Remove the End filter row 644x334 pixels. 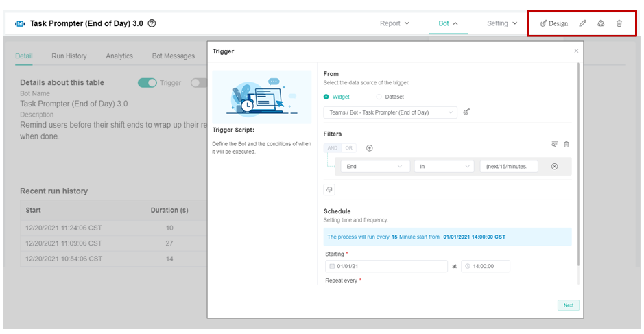(x=555, y=167)
